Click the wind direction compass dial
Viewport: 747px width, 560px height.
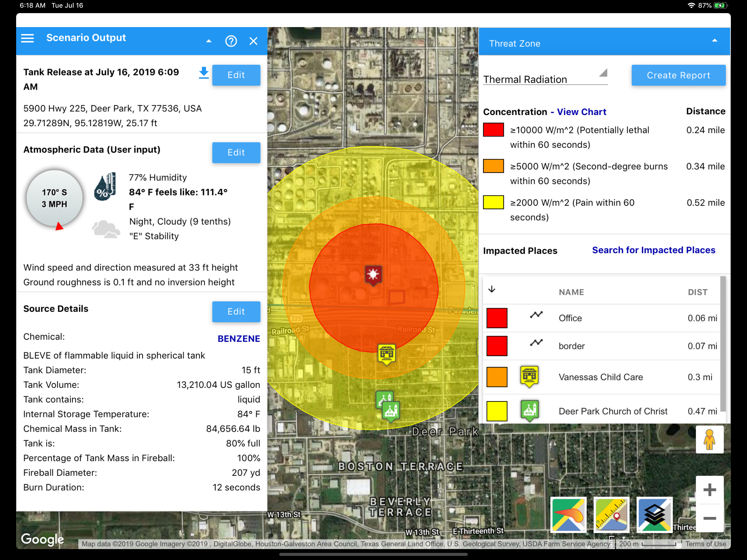[x=55, y=198]
